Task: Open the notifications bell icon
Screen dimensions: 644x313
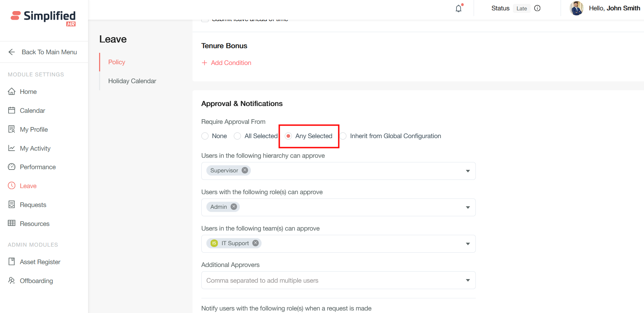Action: pyautogui.click(x=459, y=9)
